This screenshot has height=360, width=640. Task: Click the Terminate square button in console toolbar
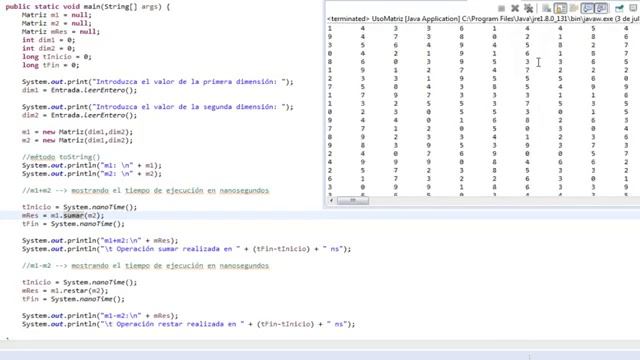click(501, 8)
